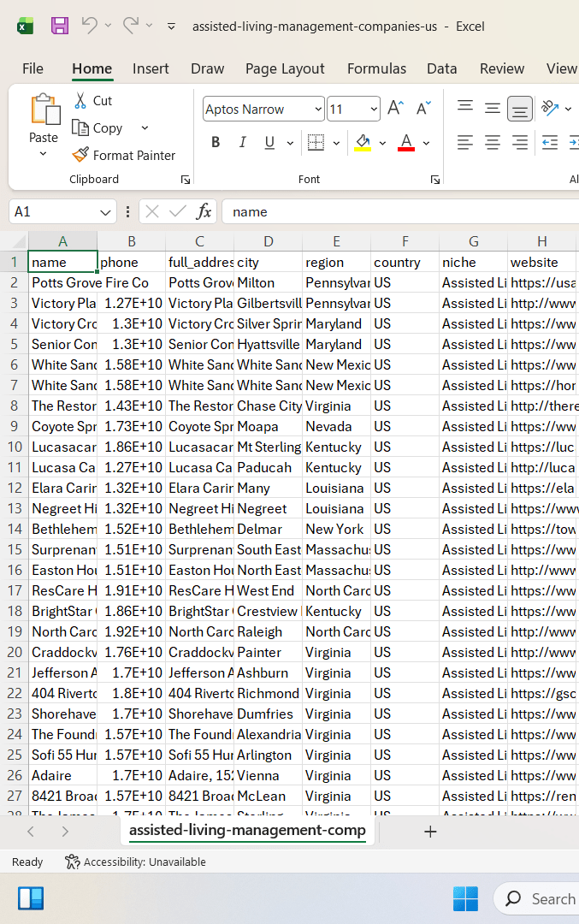Open Font Color palette arrow
Image resolution: width=579 pixels, height=924 pixels.
tap(427, 143)
